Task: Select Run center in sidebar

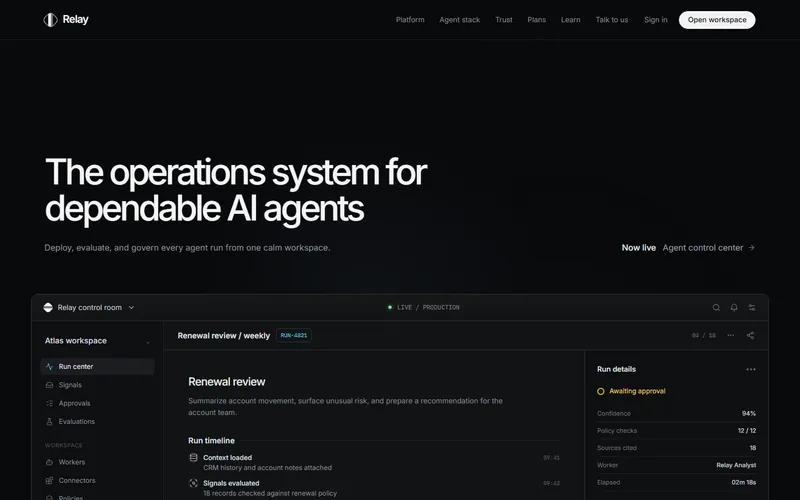Action: [x=97, y=367]
